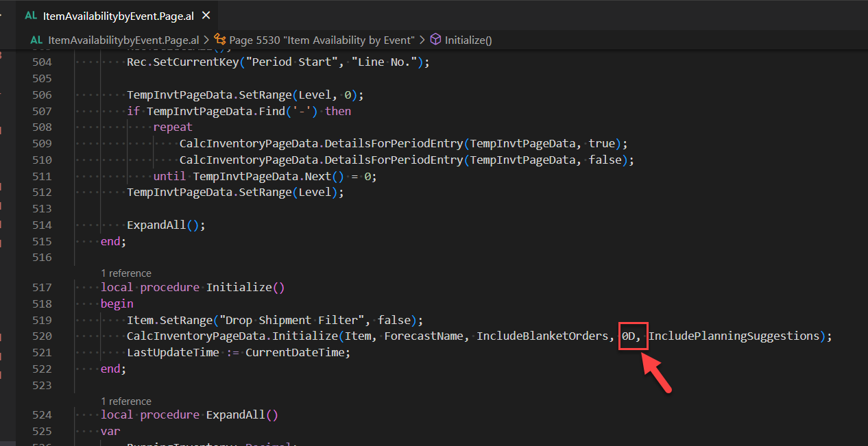The height and width of the screenshot is (446, 868).
Task: Click the word repeat on line 508
Action: 172,127
